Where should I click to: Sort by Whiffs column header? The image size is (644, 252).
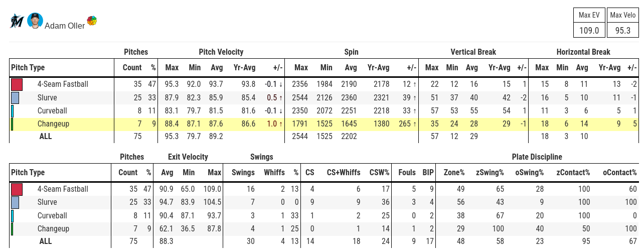click(274, 172)
